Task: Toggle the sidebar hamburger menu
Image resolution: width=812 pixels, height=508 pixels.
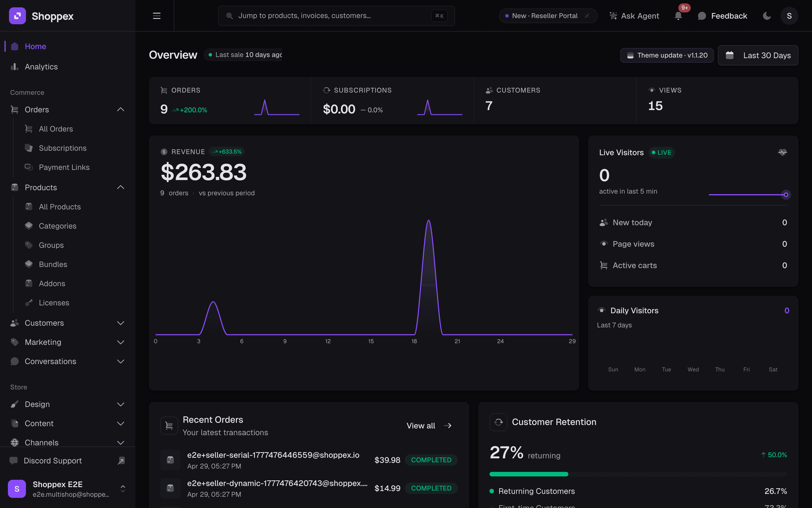Action: click(x=157, y=16)
